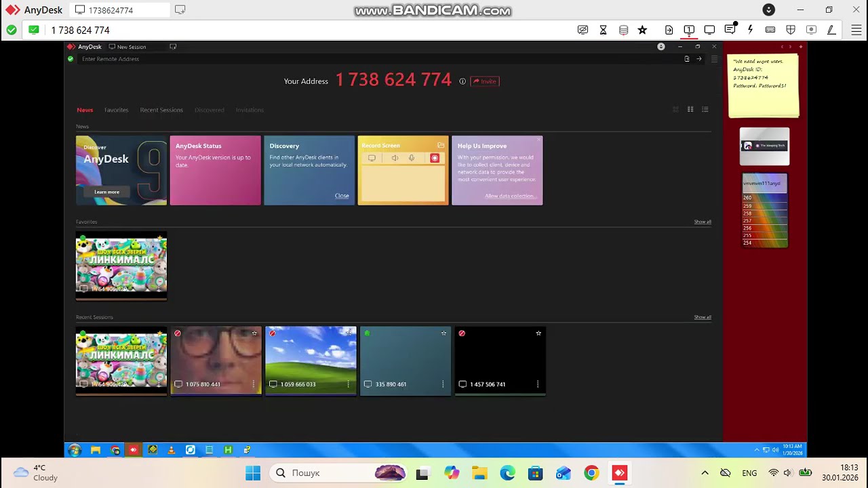The height and width of the screenshot is (488, 868).
Task: Click the crossed-out monitor icon in the session toolbar
Action: tap(583, 30)
